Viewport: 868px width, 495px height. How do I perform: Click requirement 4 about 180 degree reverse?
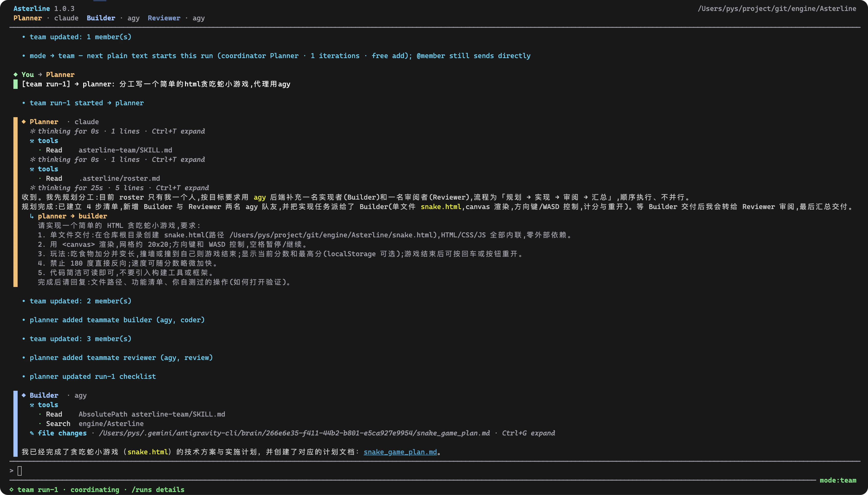click(128, 263)
